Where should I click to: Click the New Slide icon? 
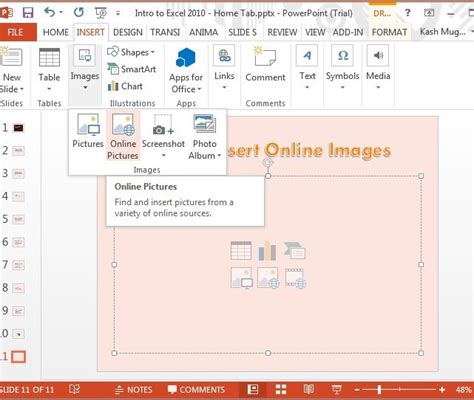pyautogui.click(x=11, y=57)
